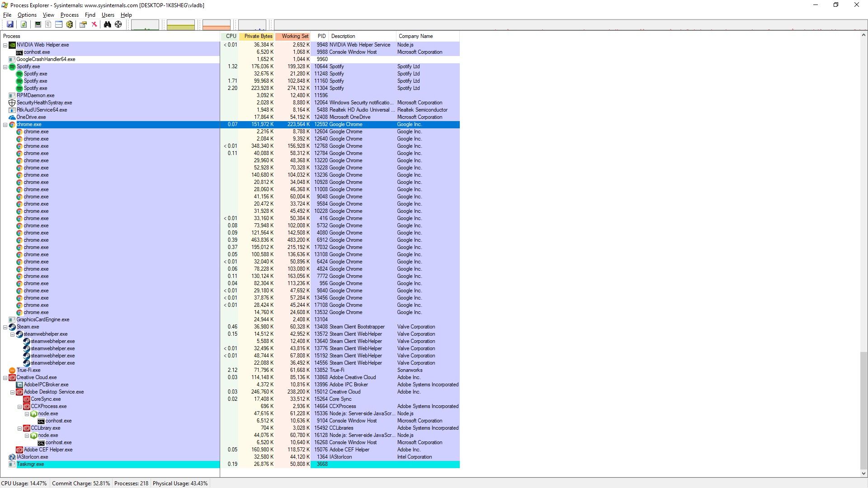This screenshot has height=488, width=868.
Task: Click the NVIDIA Web Helper.exe process icon
Action: (x=12, y=45)
